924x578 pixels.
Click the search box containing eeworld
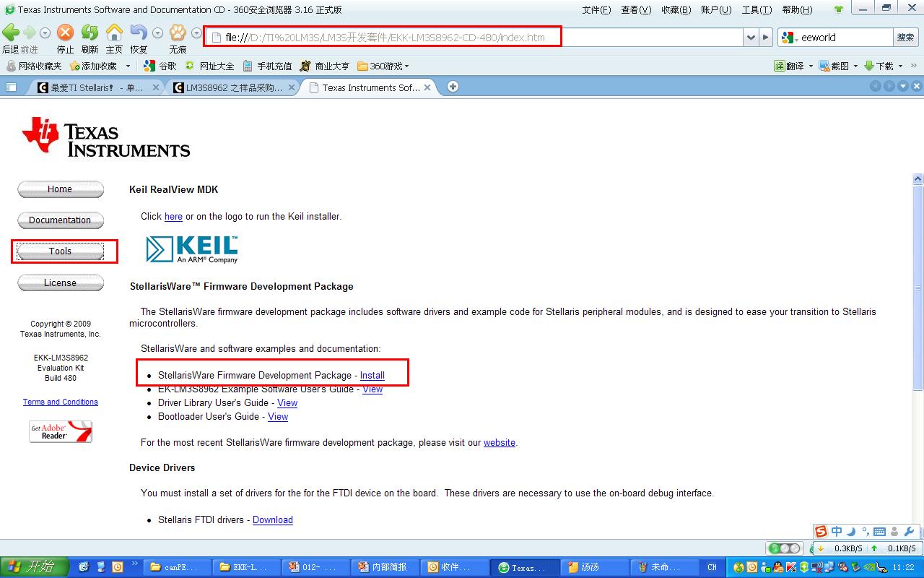coord(845,38)
